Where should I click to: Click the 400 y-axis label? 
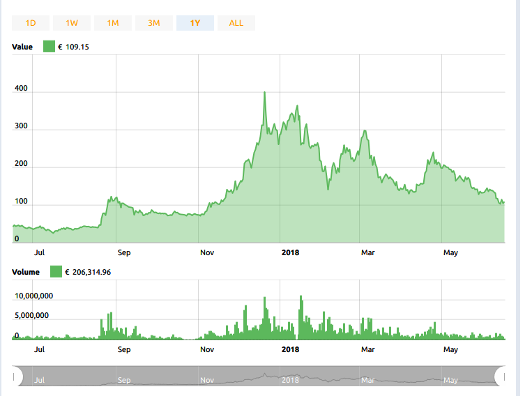(x=21, y=89)
